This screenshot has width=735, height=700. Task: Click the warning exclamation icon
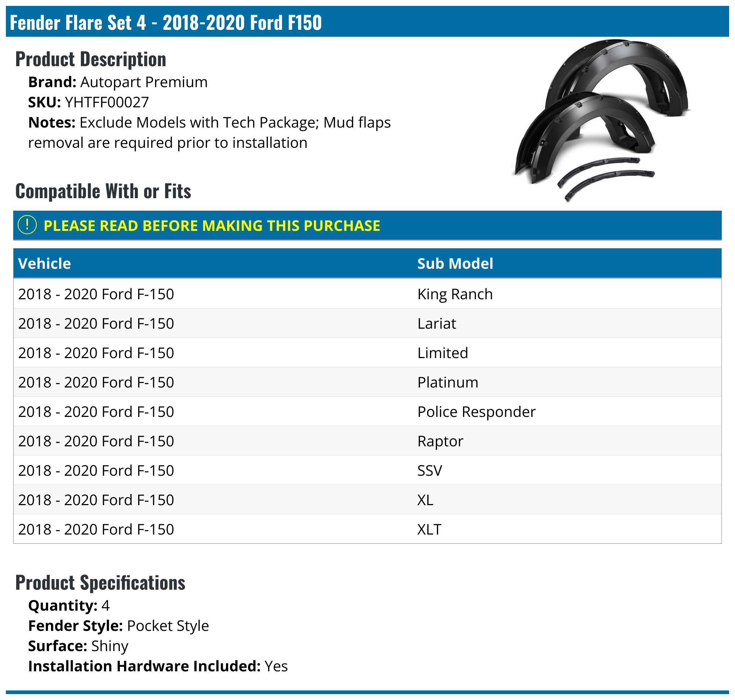click(x=27, y=225)
